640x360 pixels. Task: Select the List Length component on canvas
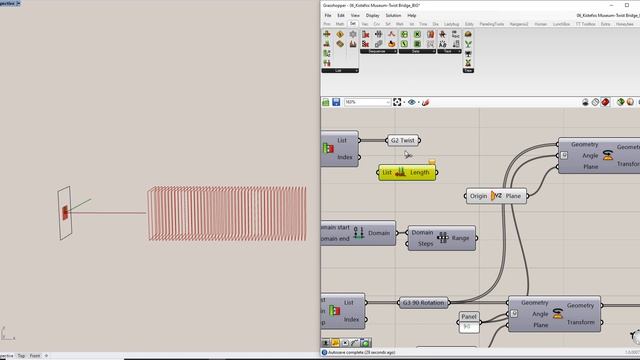pyautogui.click(x=407, y=173)
